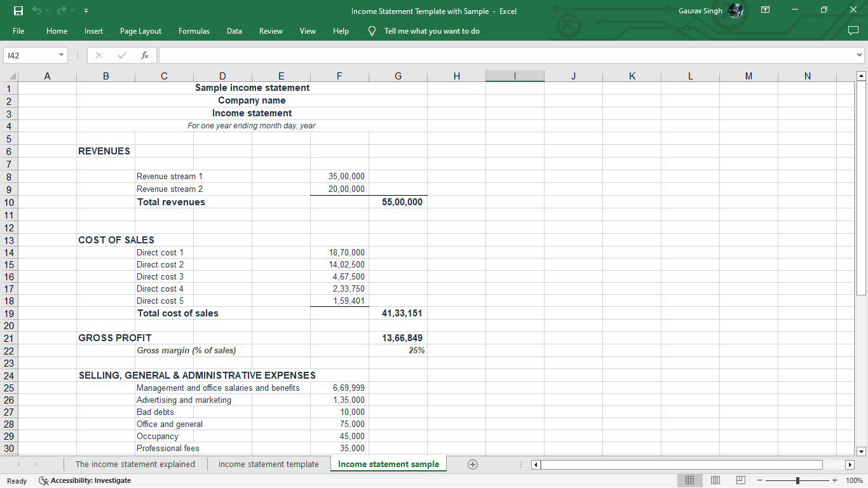Click the Ready mode indicator in status bar

(17, 481)
